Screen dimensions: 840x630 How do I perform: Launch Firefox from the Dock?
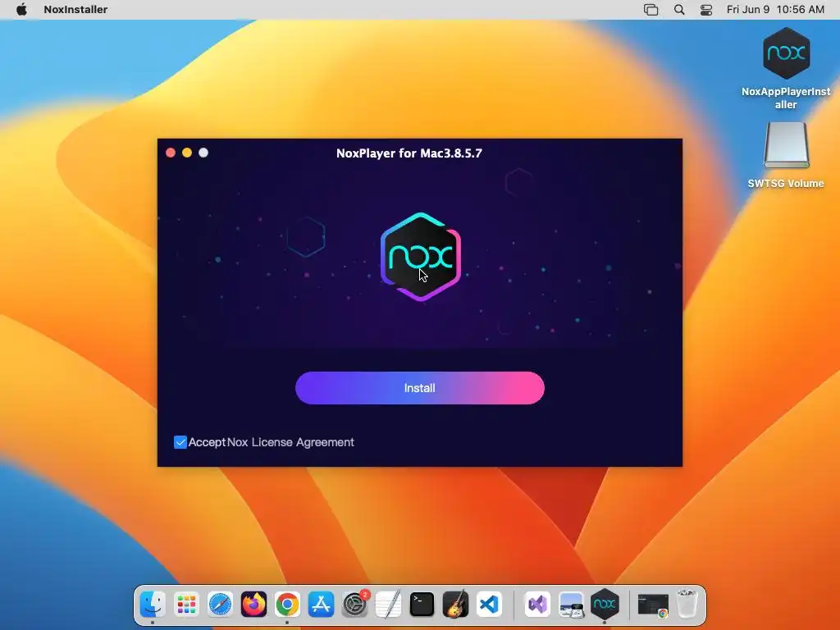(254, 605)
